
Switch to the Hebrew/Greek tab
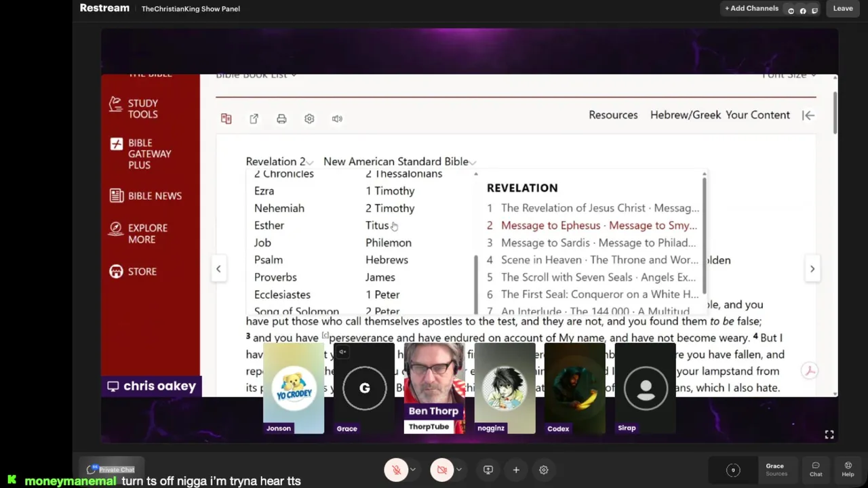pyautogui.click(x=686, y=115)
